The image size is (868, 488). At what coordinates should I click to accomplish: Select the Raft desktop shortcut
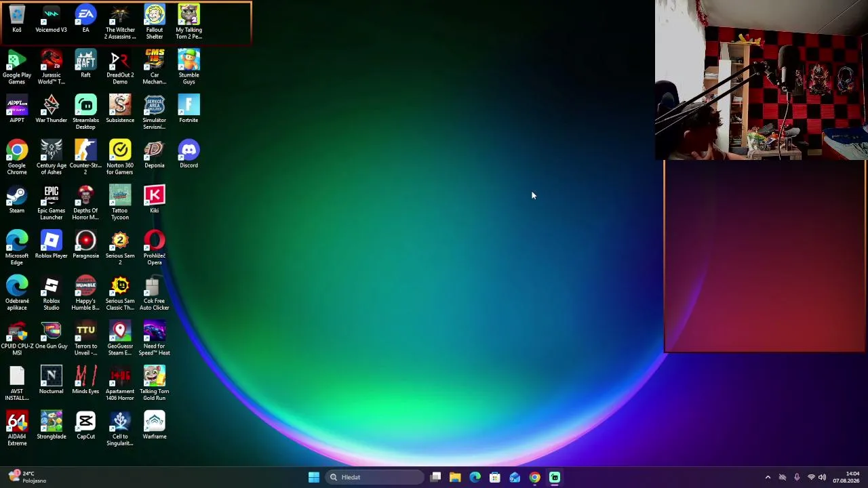(85, 64)
